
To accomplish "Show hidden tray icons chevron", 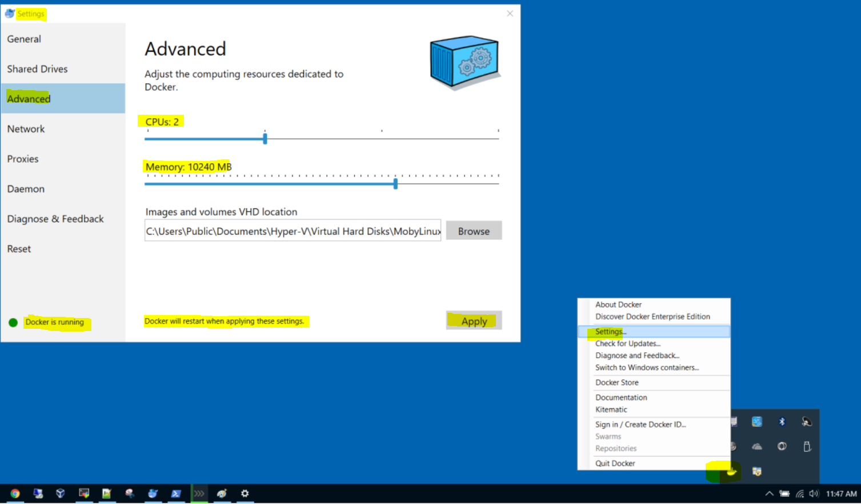I will [770, 494].
